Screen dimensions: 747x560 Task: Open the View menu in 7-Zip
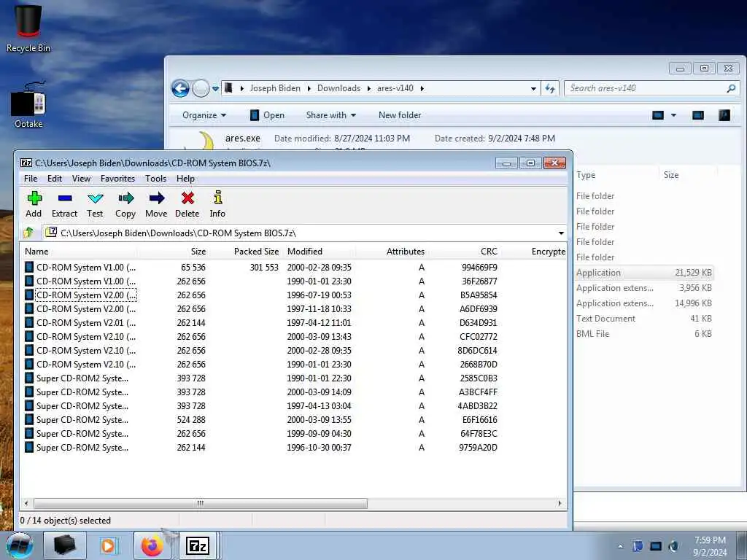(x=81, y=179)
